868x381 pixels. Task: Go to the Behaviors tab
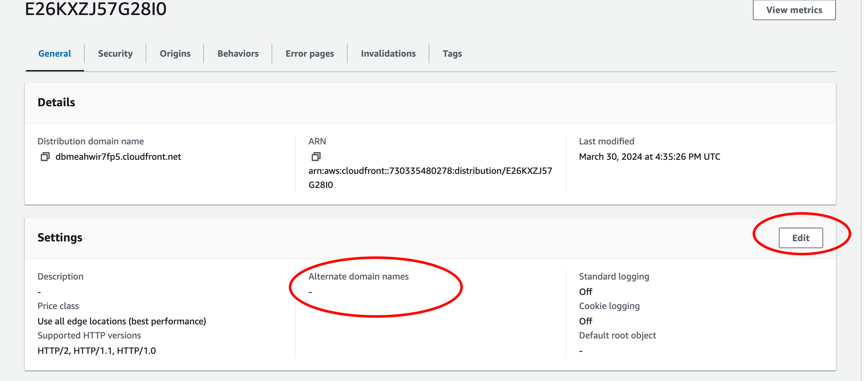[x=238, y=54]
